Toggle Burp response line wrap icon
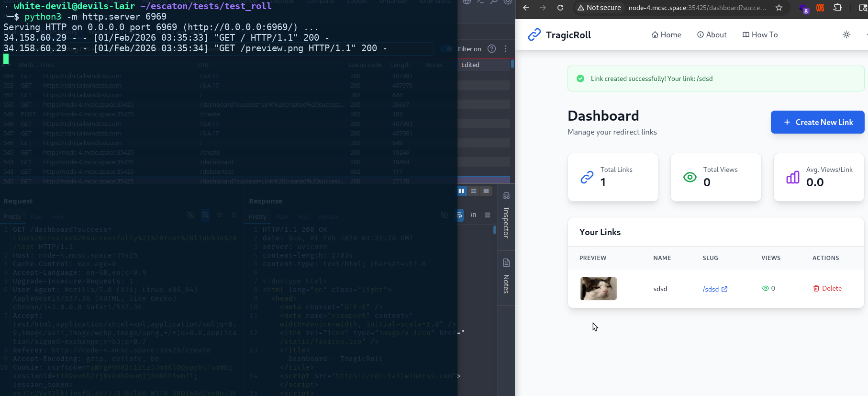 pyautogui.click(x=460, y=215)
